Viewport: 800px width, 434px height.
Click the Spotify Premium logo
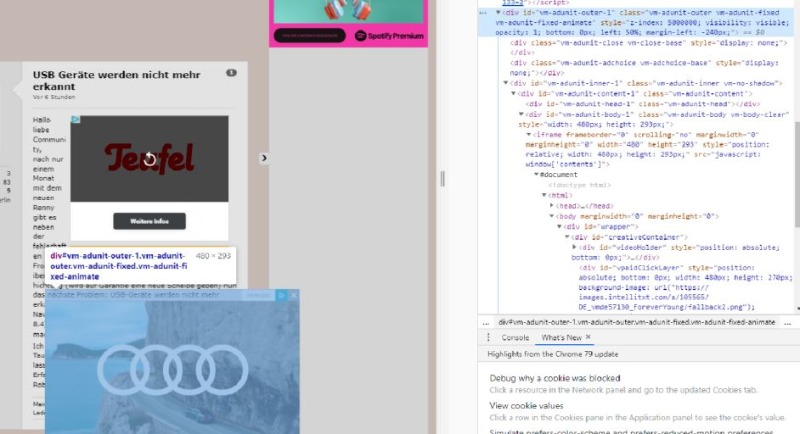[x=388, y=36]
